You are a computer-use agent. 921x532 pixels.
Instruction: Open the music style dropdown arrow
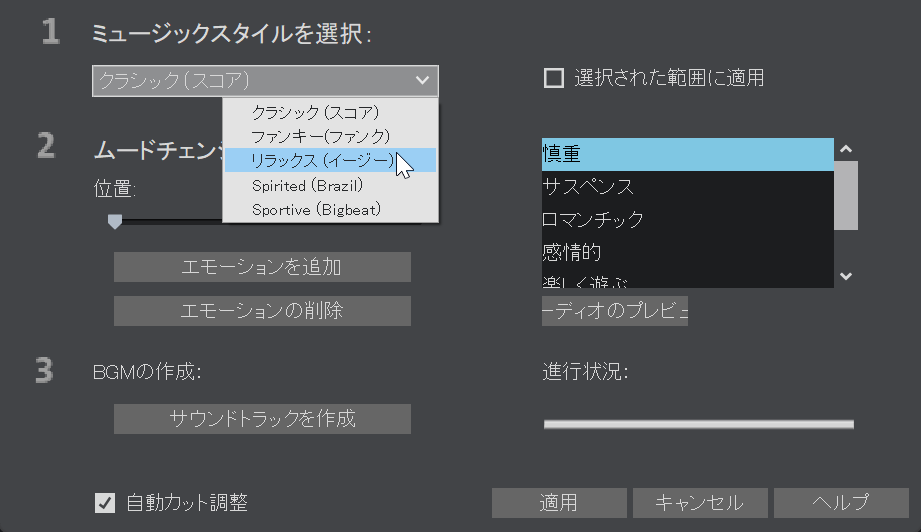[x=422, y=80]
